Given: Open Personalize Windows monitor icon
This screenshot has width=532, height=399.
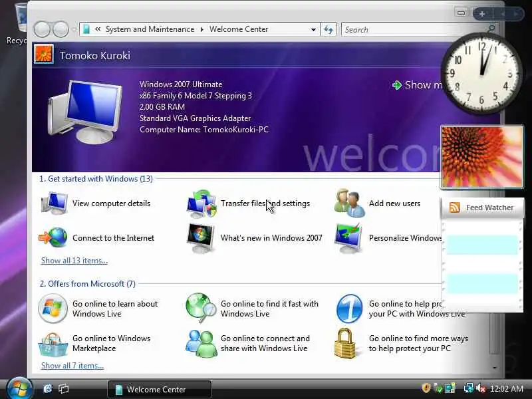Looking at the screenshot, I should pyautogui.click(x=348, y=238).
